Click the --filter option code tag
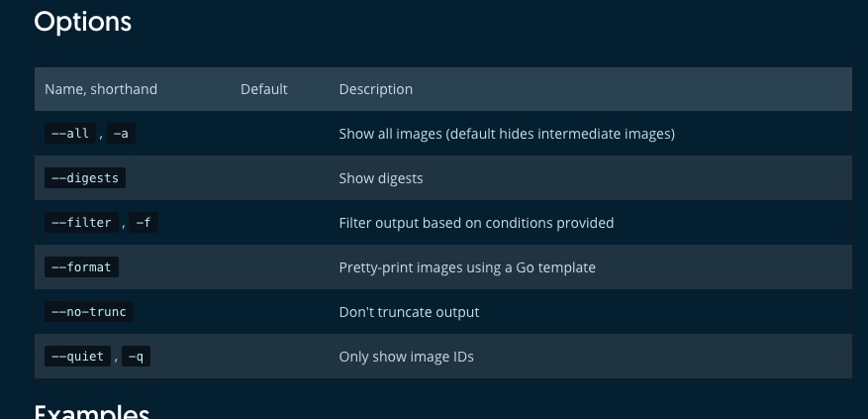This screenshot has width=868, height=419. point(81,223)
